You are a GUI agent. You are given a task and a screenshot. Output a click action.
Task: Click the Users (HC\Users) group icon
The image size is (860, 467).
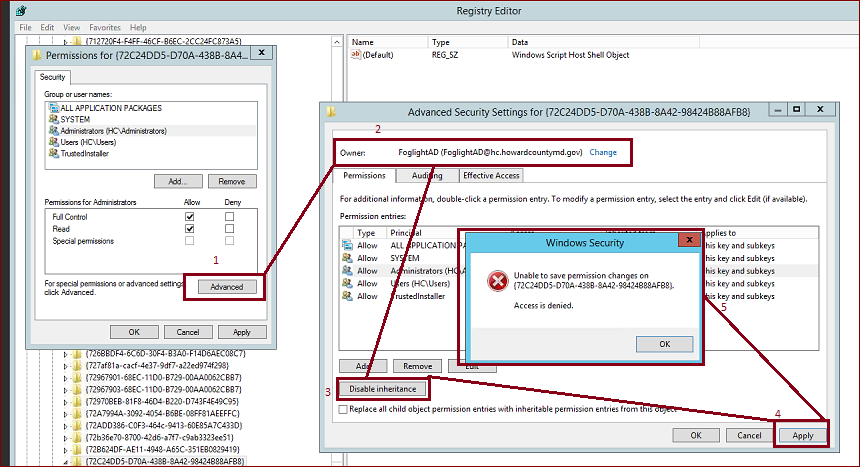coord(53,142)
